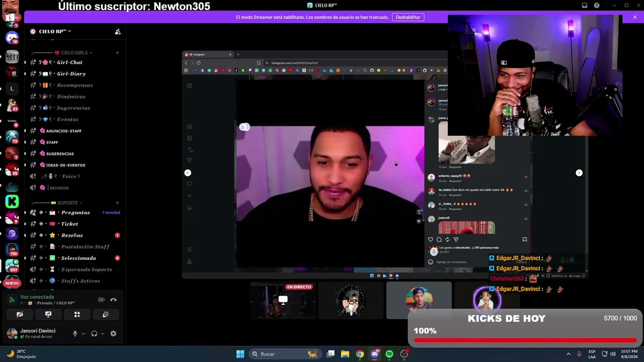Screen dimensions: 644x362
Task: Click the Buscar taskbar search box
Action: coord(285,354)
